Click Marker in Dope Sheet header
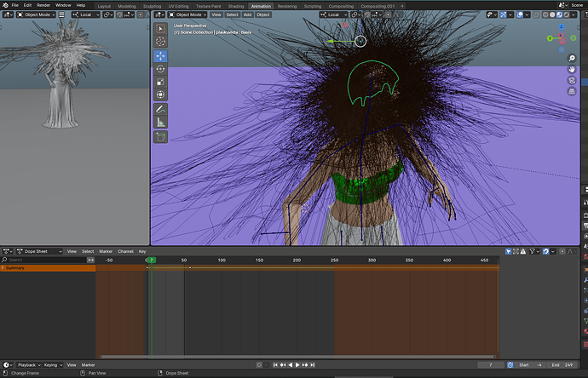Image resolution: width=588 pixels, height=378 pixels. (106, 251)
